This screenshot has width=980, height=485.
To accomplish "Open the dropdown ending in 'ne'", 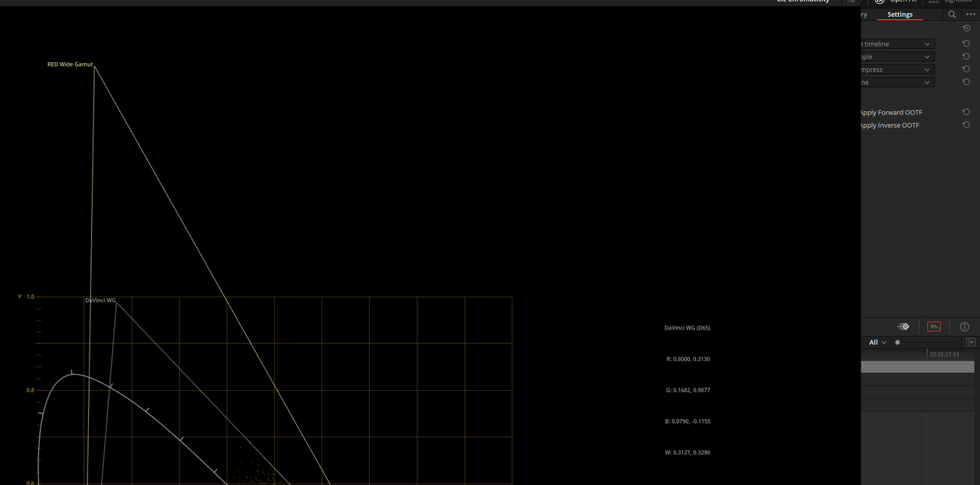I will click(x=897, y=82).
